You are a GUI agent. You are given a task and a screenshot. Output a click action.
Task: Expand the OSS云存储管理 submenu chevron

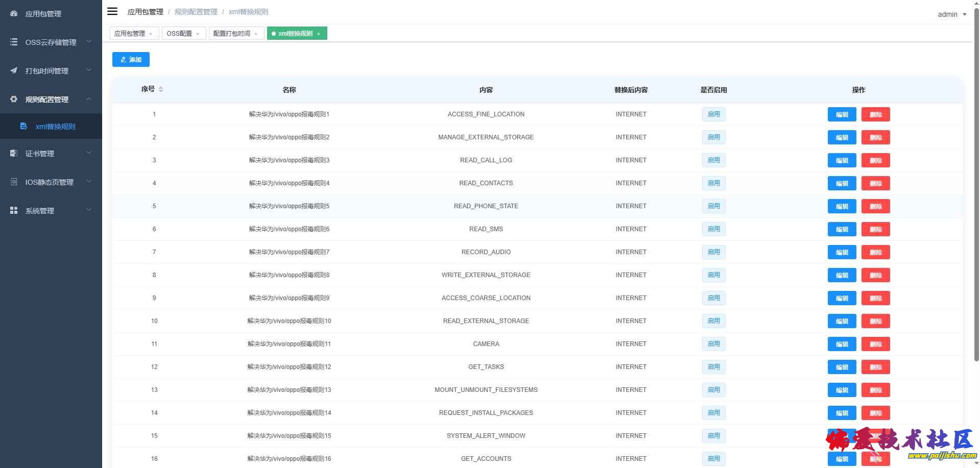89,42
